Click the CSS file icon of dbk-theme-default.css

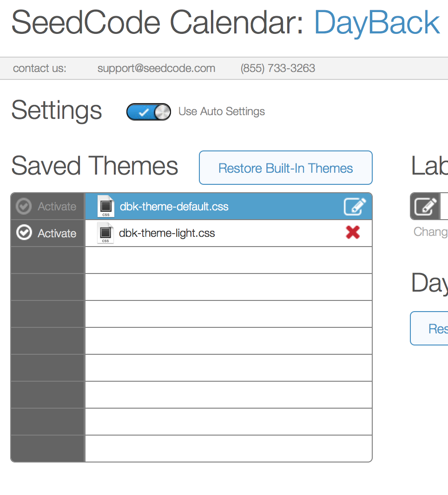coord(106,206)
